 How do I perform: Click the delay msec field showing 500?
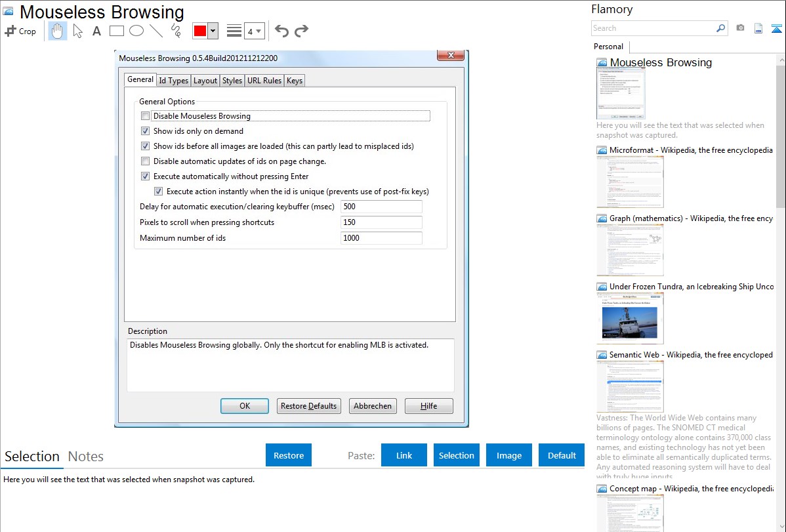[x=381, y=207]
